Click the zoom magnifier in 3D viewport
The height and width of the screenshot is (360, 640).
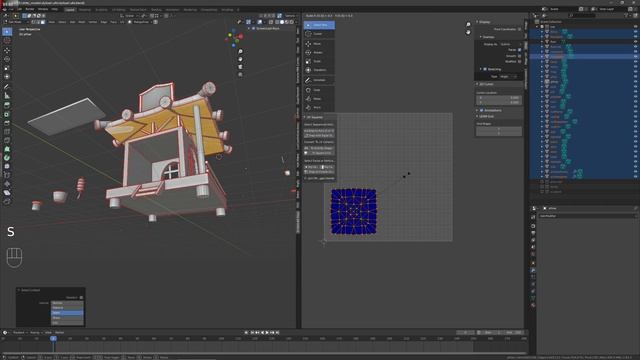240,52
